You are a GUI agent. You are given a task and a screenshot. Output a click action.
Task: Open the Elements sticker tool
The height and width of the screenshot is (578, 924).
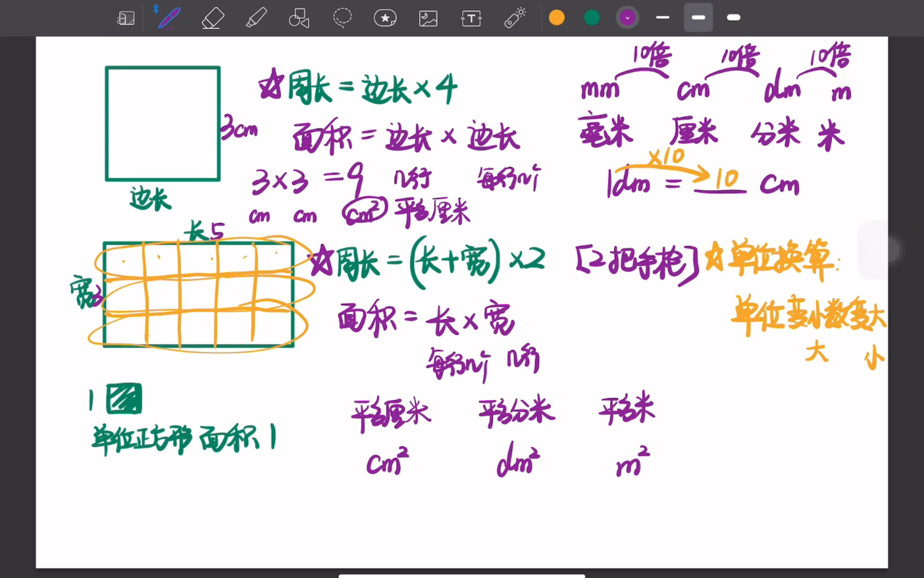tap(385, 18)
